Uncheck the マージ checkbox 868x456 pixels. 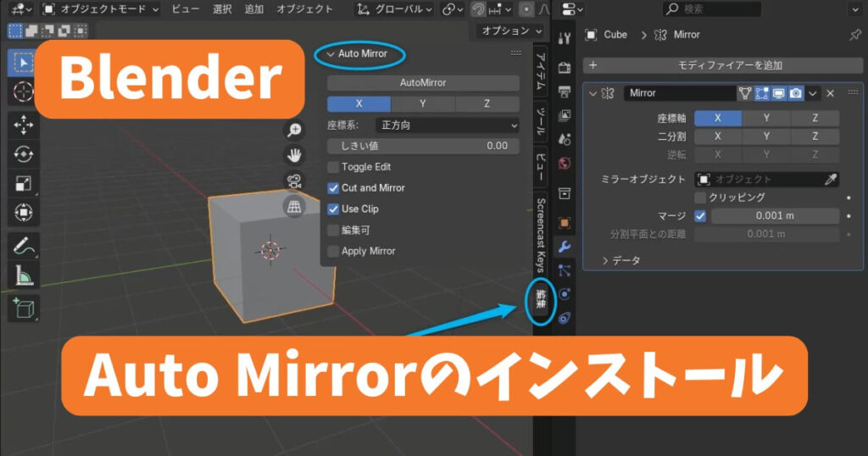click(x=700, y=216)
